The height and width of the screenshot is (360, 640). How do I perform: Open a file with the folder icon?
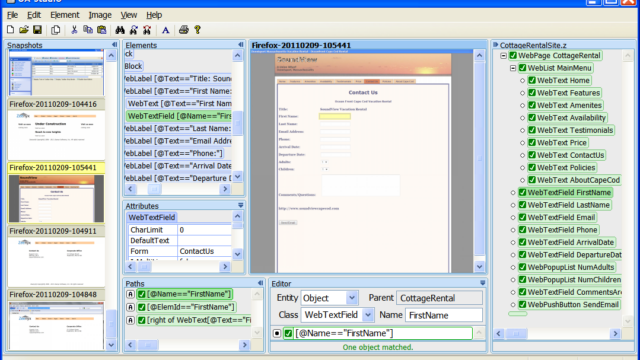[x=24, y=30]
